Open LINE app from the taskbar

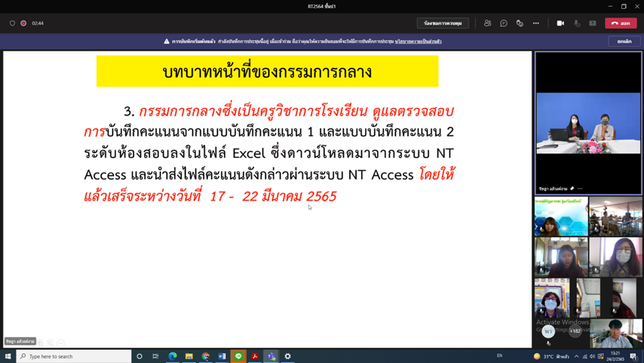pyautogui.click(x=238, y=356)
